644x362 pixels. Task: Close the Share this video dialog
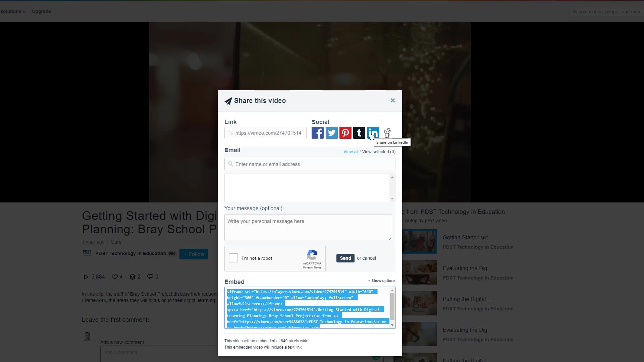(392, 101)
